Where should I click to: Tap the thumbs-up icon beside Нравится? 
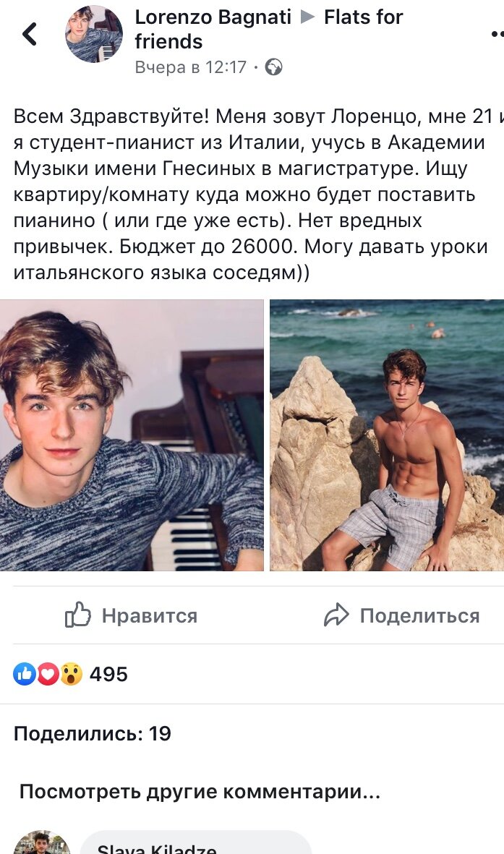coord(78,615)
